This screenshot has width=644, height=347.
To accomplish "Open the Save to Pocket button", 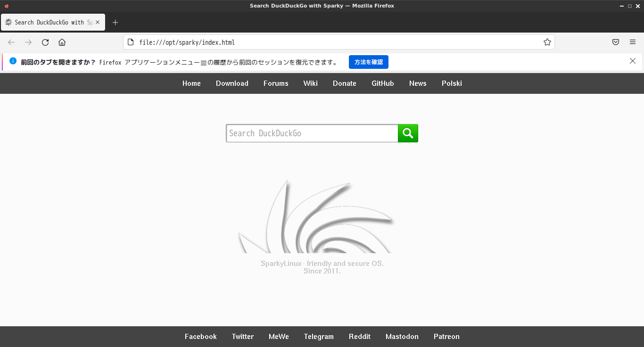I will 616,42.
